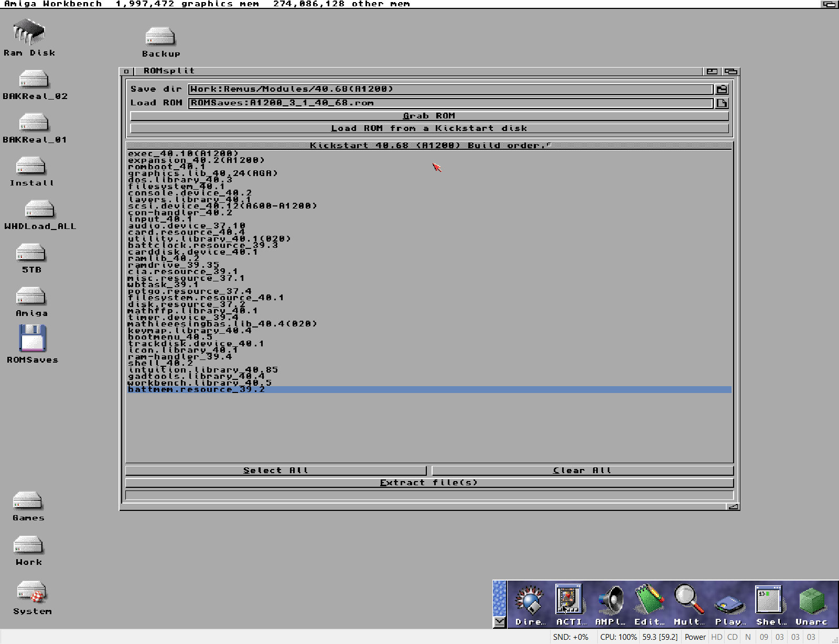Viewport: 839px width, 644px height.
Task: Select highlighted battmem.resource_39.2 row
Action: tap(429, 389)
